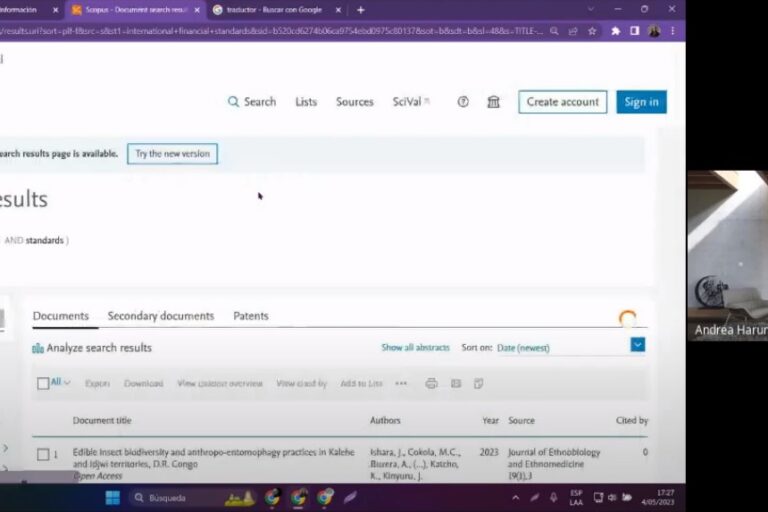Image resolution: width=768 pixels, height=512 pixels.
Task: Expand the Sort on Date (newest) dropdown
Action: tap(637, 345)
